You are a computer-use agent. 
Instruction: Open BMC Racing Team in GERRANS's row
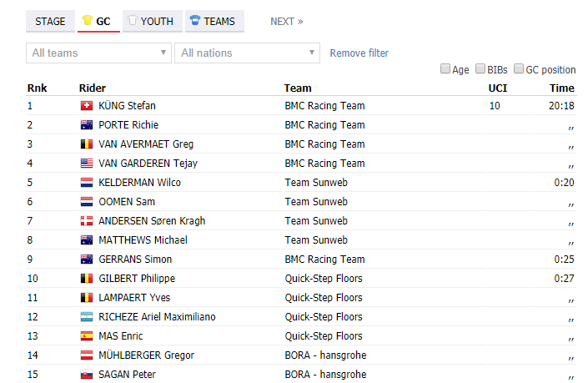click(x=324, y=260)
